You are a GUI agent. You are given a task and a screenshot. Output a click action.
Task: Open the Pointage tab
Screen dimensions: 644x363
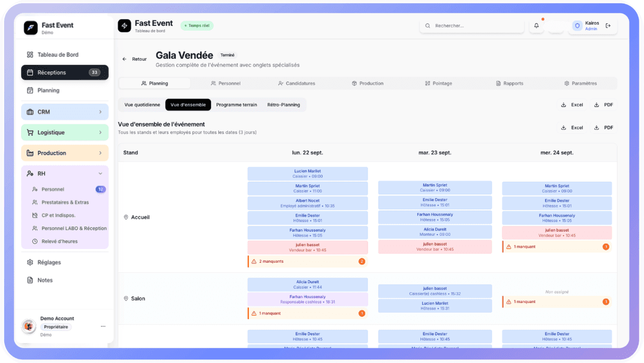439,83
